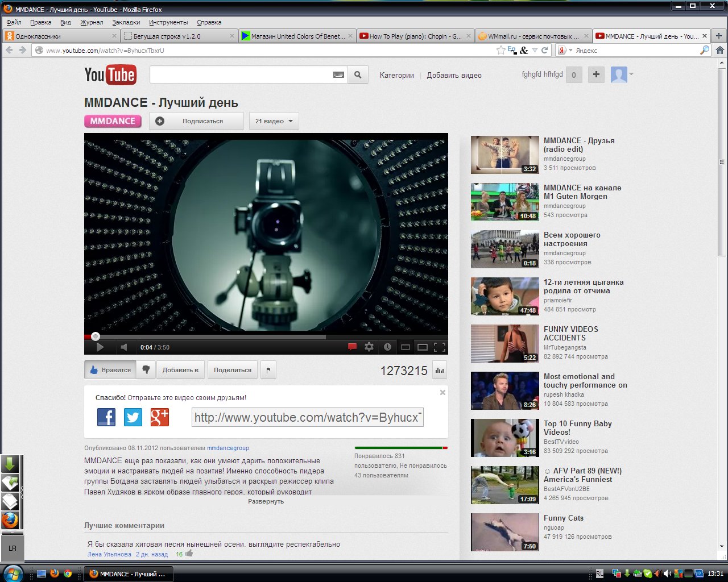
Task: Play the video
Action: tap(100, 347)
